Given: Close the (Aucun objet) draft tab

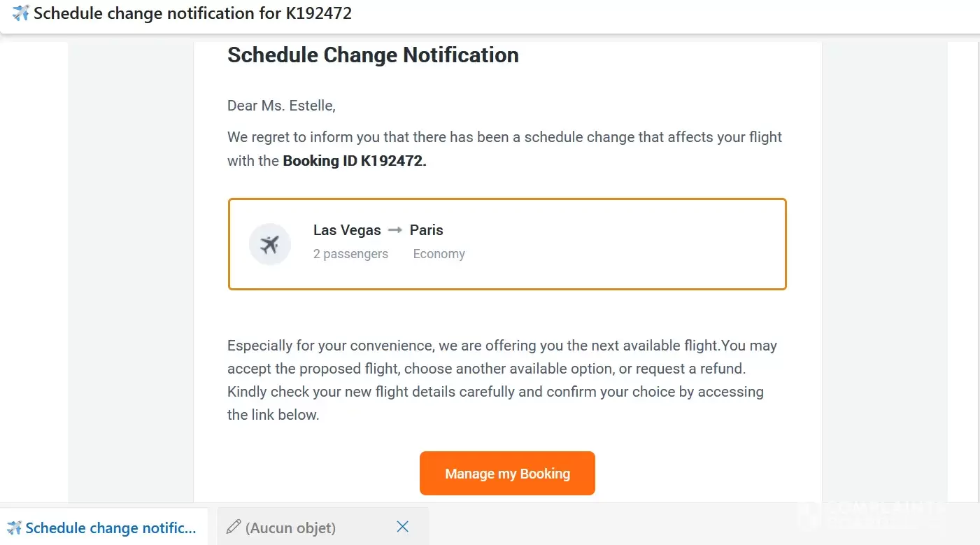Looking at the screenshot, I should tap(402, 527).
